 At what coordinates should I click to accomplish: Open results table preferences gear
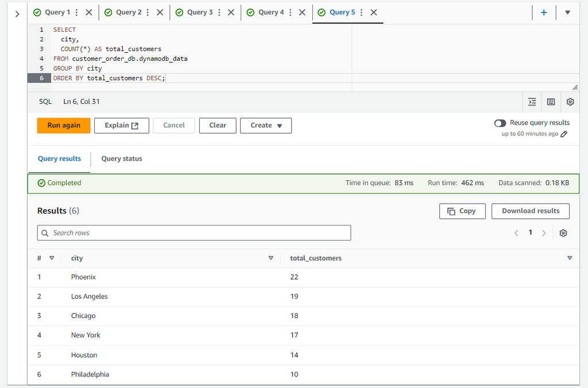[563, 233]
